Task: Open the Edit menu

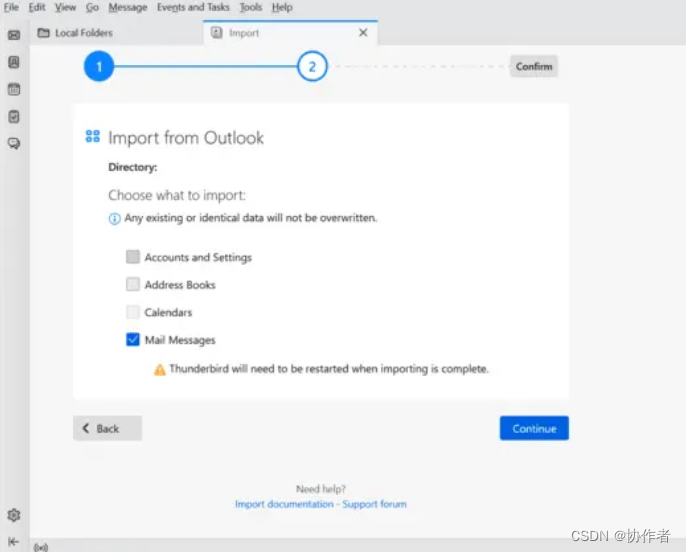Action: pyautogui.click(x=37, y=7)
